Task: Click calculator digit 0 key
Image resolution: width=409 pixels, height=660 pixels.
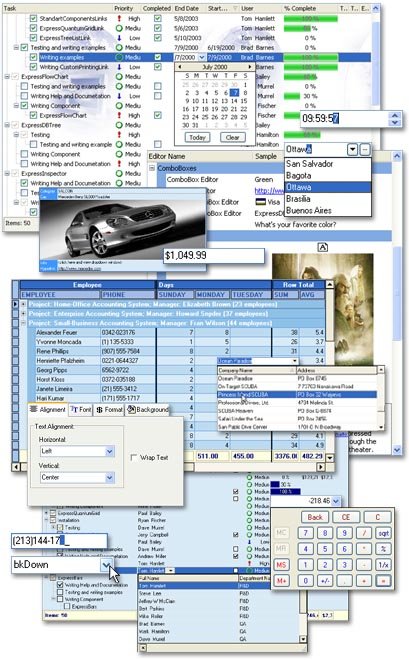Action: [x=305, y=581]
